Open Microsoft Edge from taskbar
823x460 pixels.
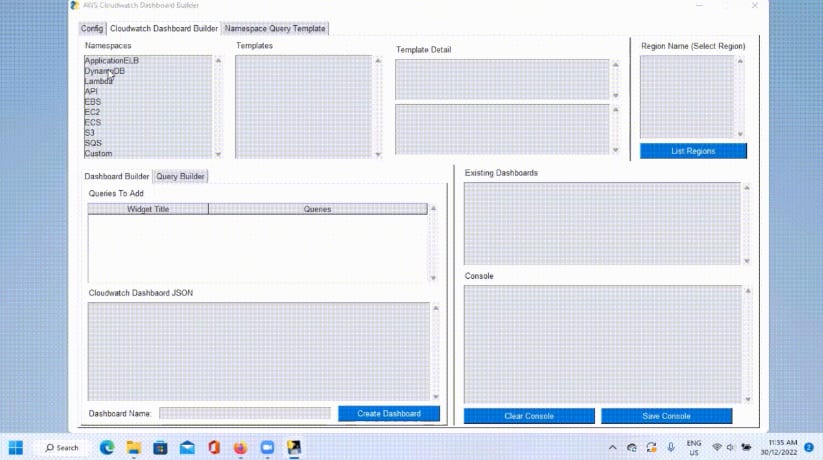coord(107,447)
